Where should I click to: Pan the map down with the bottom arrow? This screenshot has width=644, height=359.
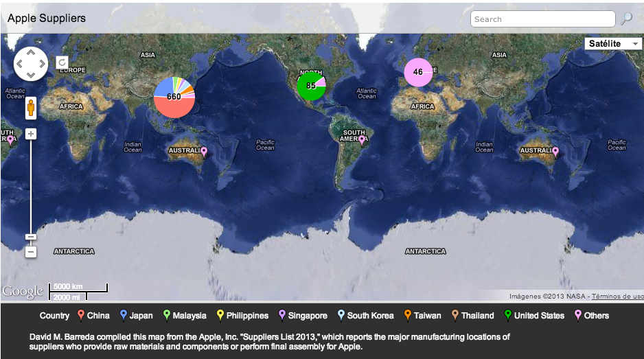[x=31, y=75]
